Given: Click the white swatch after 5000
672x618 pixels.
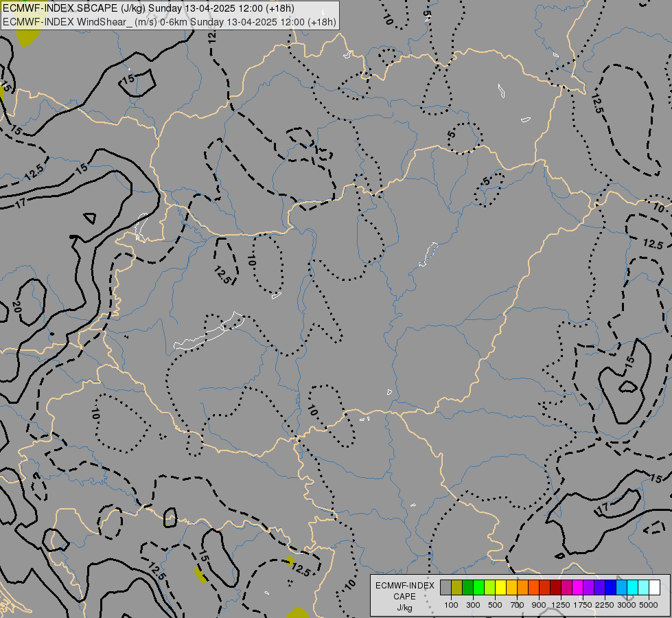Looking at the screenshot, I should click(654, 588).
